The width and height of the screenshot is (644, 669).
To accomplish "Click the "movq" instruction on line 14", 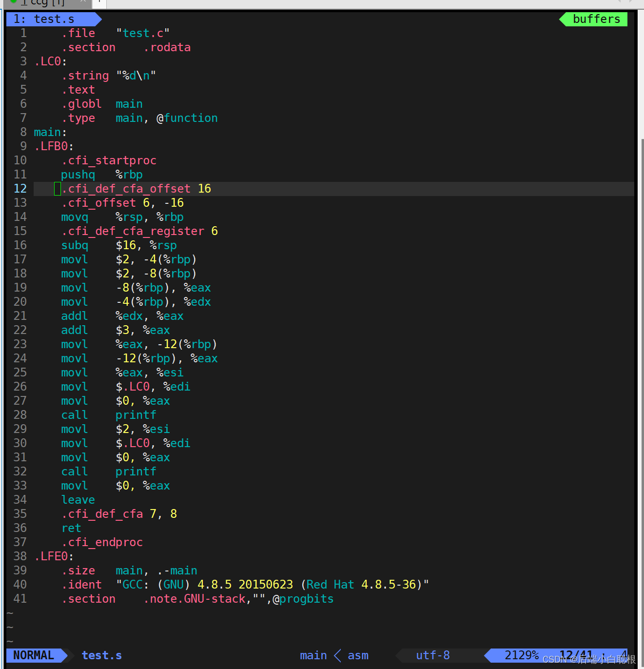I will [x=75, y=217].
